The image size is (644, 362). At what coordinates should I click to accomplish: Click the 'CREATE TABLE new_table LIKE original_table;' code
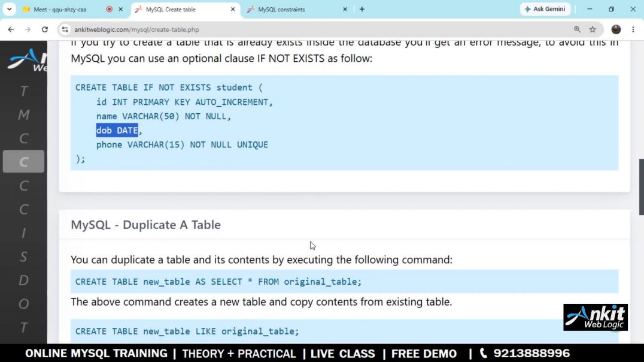pyautogui.click(x=187, y=331)
